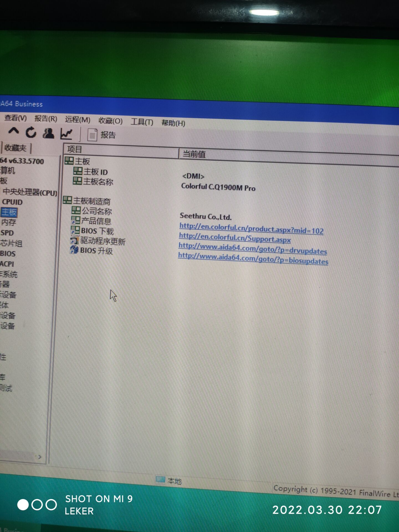Click the 驱动程序更新 row icon
The height and width of the screenshot is (532, 399).
point(75,240)
